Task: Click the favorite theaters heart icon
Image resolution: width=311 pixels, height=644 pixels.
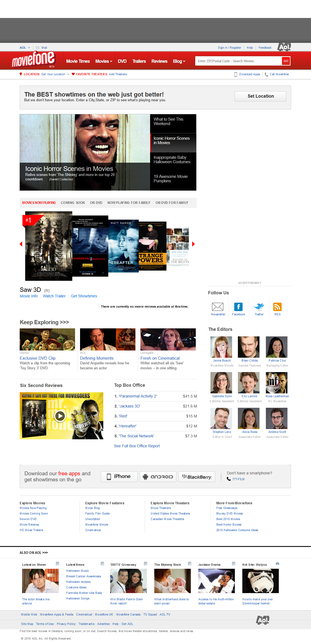Action: (x=73, y=74)
